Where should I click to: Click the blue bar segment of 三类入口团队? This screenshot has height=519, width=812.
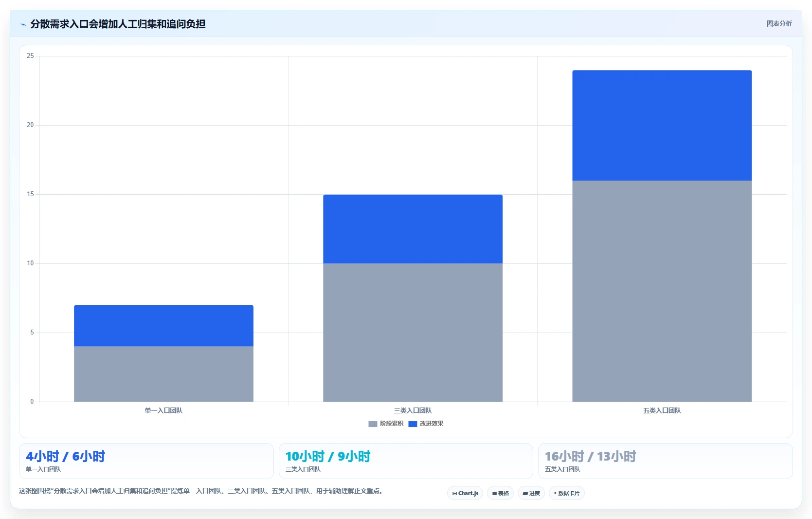(413, 229)
